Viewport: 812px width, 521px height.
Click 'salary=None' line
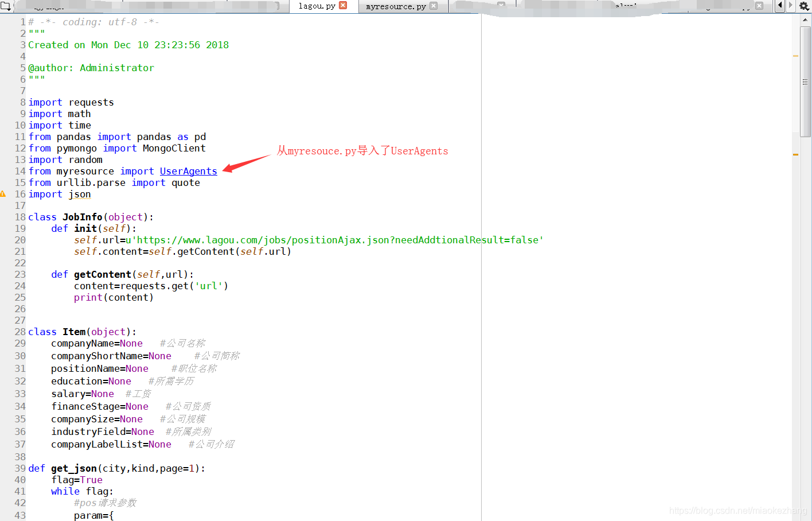coord(83,394)
